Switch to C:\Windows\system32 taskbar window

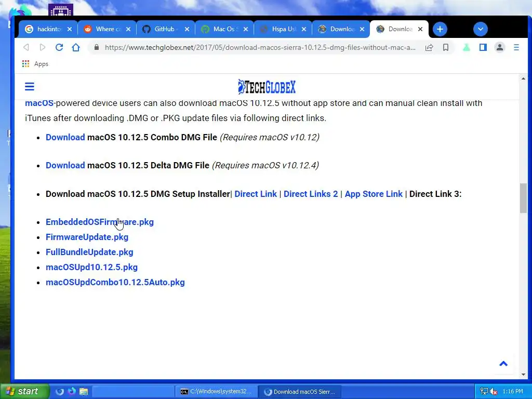click(216, 392)
